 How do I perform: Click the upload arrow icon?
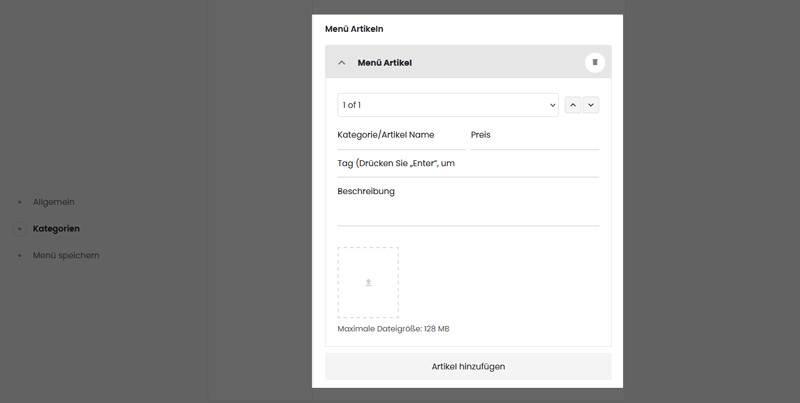(x=368, y=283)
